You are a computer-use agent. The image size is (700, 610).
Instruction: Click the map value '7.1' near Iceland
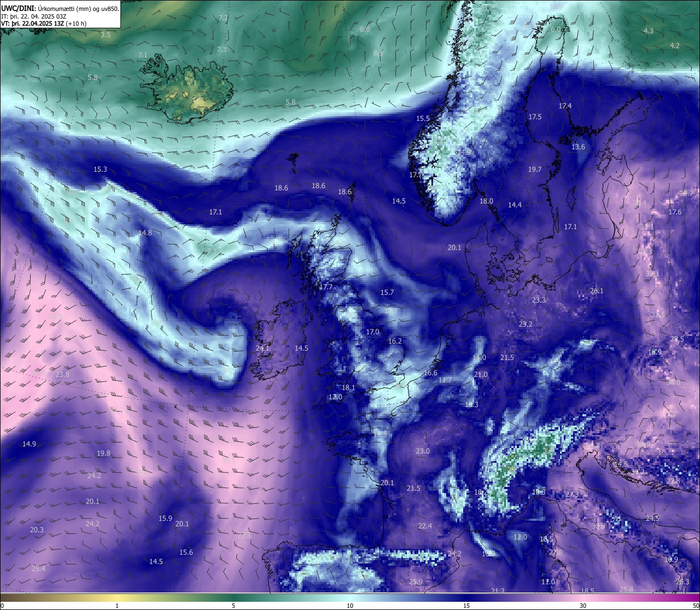click(143, 55)
